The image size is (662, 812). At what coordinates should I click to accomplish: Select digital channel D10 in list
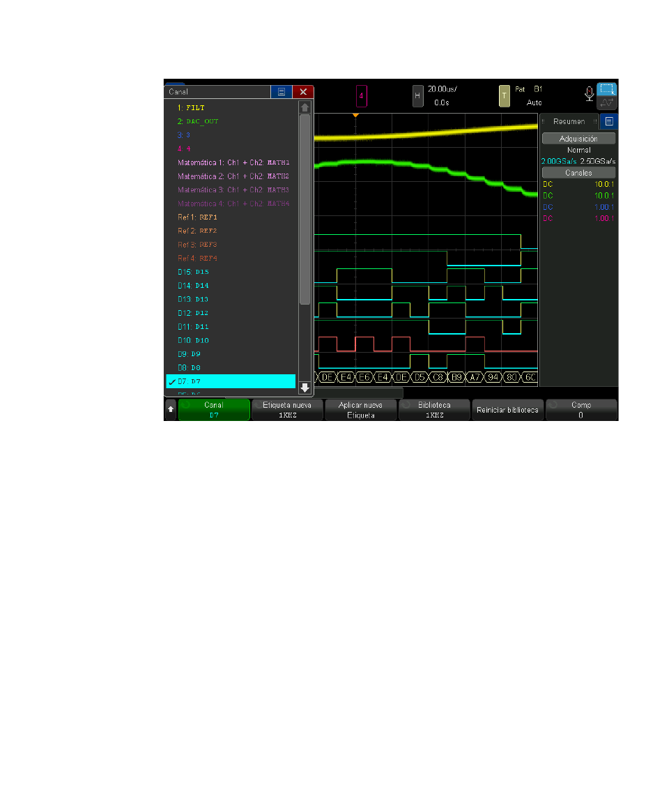(231, 341)
